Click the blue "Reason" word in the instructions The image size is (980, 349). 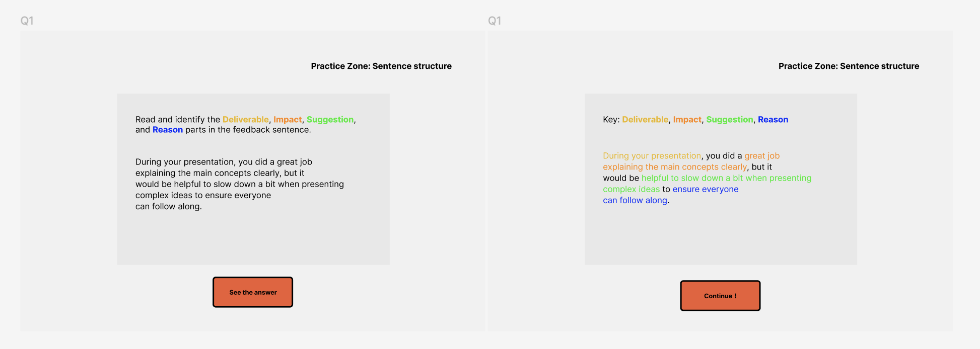tap(168, 130)
